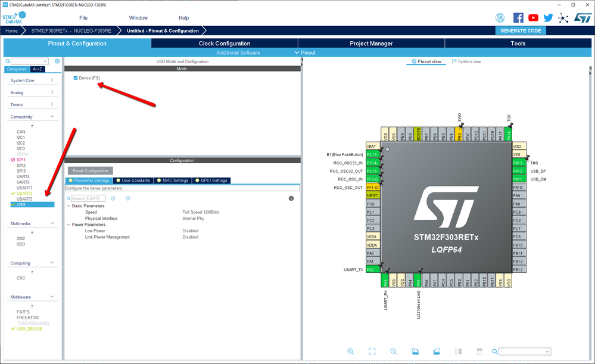Select CAN in the Connectivity list
Screen dimensions: 595x364
click(21, 132)
